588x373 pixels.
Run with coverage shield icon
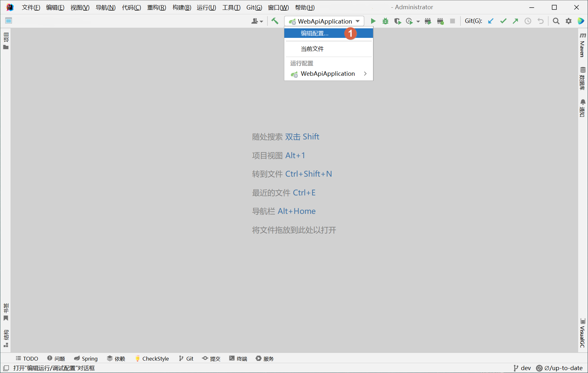click(397, 21)
